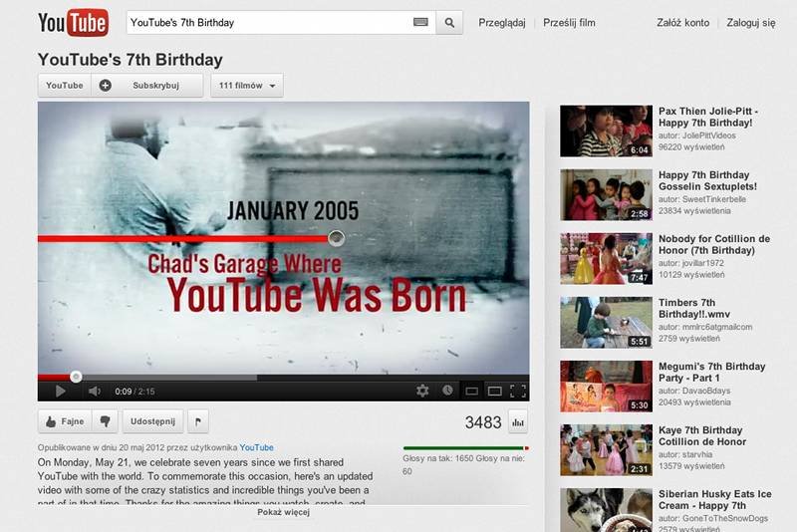Seek using the video progress bar handle
The image size is (797, 532).
(76, 377)
